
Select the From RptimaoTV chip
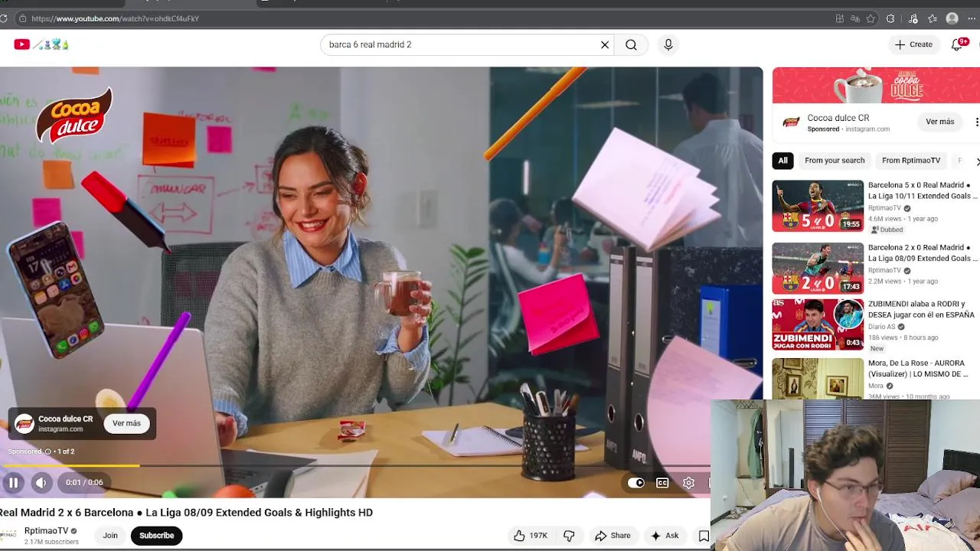tap(911, 161)
